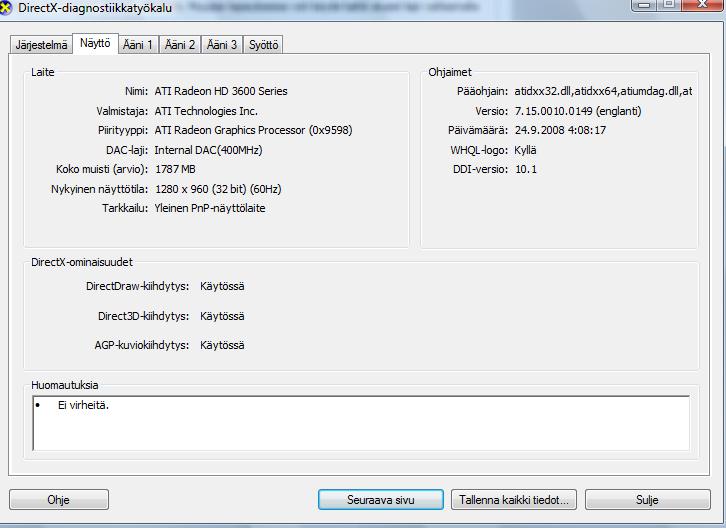
Task: Click the 'Huomautuksia' group heading
Action: (x=65, y=385)
